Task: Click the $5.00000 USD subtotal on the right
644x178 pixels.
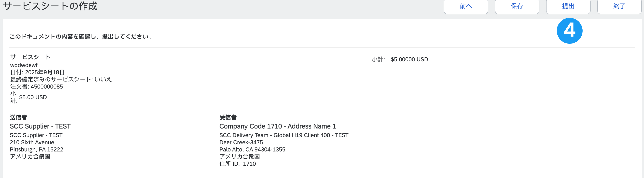Action: click(409, 59)
